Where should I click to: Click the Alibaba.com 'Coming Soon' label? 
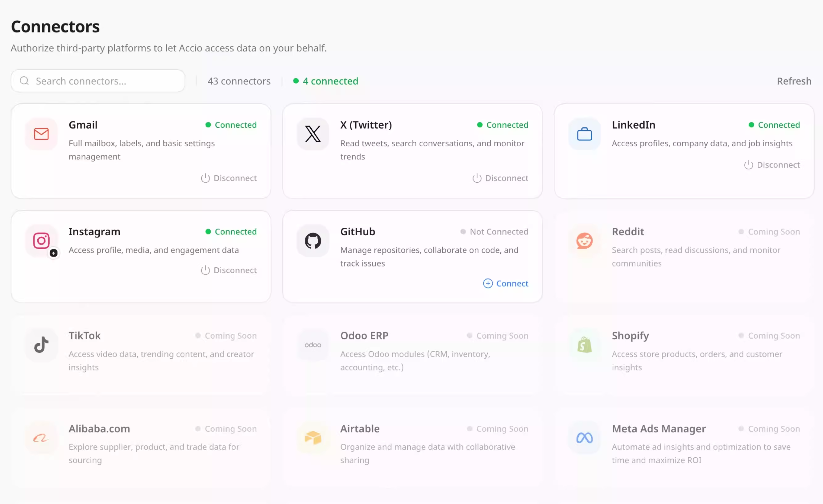click(226, 429)
